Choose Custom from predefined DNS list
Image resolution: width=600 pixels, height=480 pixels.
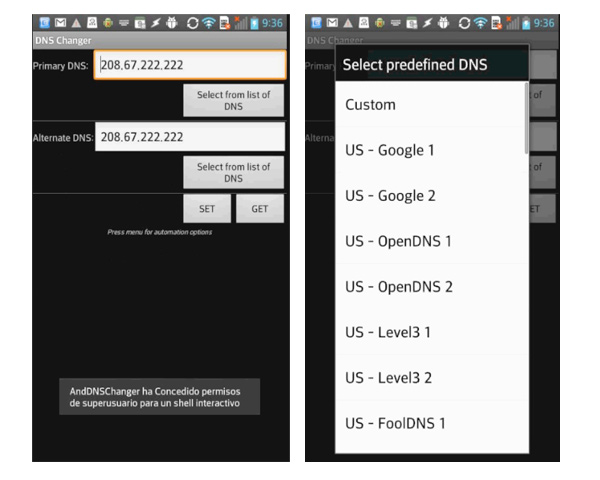(432, 104)
